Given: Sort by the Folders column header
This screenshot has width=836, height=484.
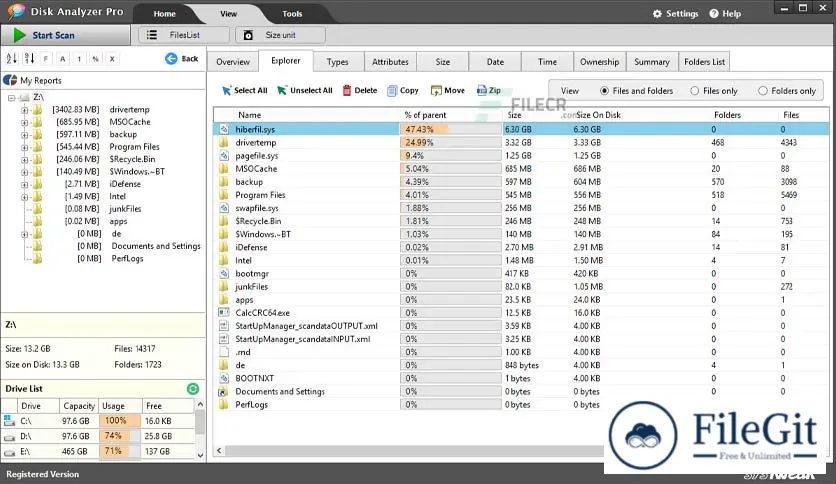Looking at the screenshot, I should pyautogui.click(x=727, y=115).
